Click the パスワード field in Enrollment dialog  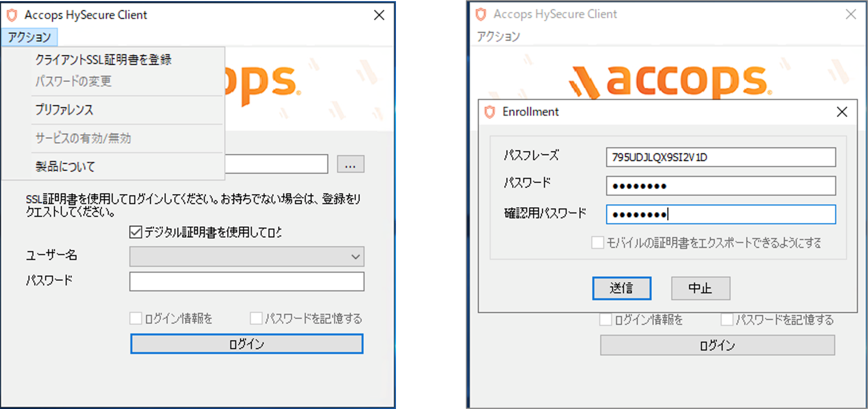click(x=721, y=186)
